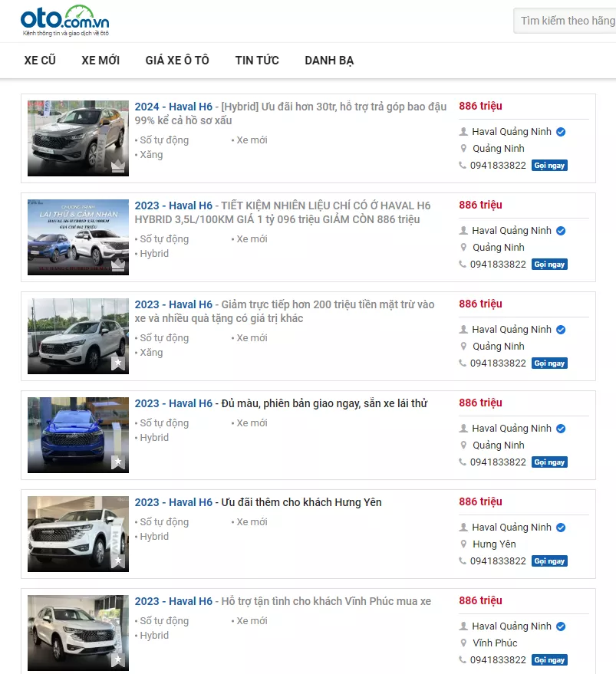Open the GIÁ XE Ô TÔ menu
This screenshot has height=674, width=616.
[177, 60]
